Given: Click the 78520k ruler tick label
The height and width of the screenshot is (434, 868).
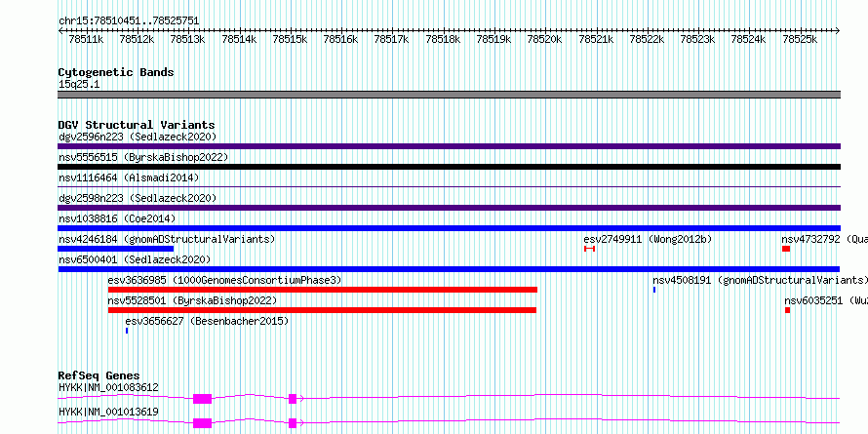Looking at the screenshot, I should click(x=545, y=39).
